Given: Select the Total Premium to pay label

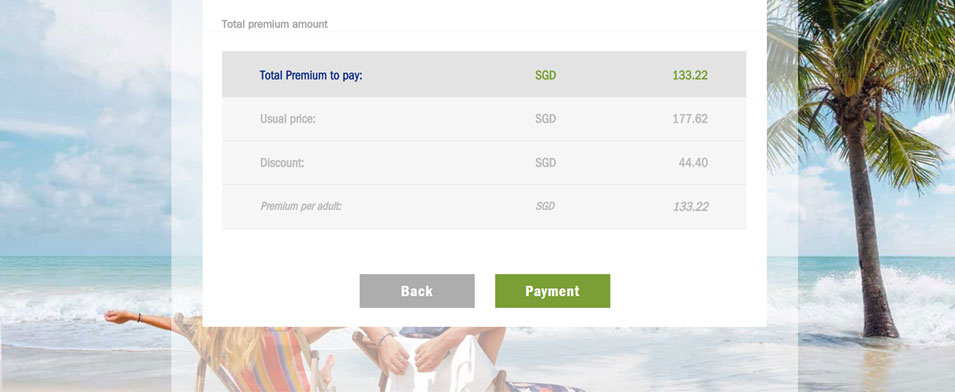Looking at the screenshot, I should 311,75.
